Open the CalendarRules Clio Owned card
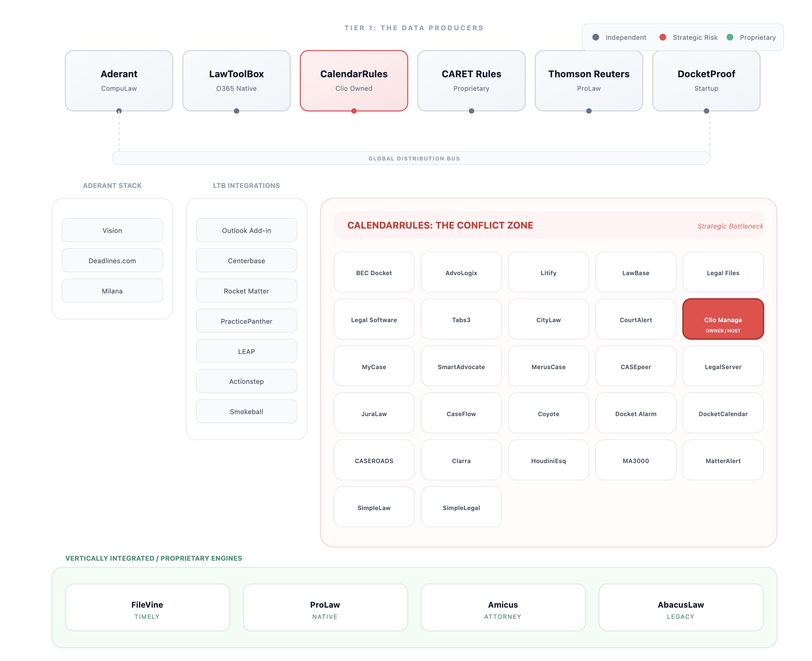 pyautogui.click(x=354, y=80)
